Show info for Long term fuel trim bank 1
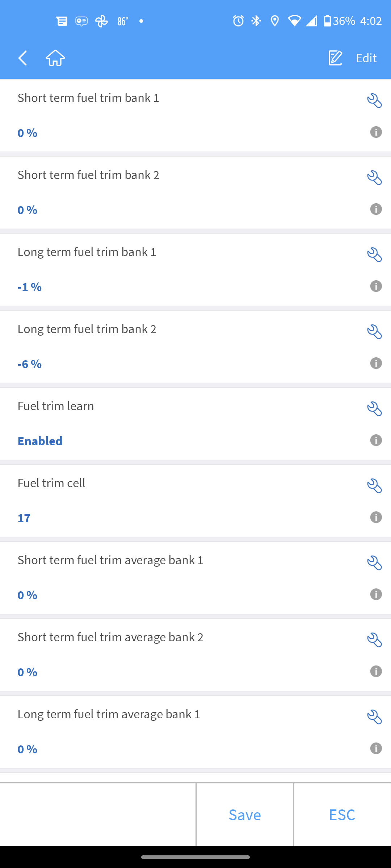The width and height of the screenshot is (391, 868). [x=376, y=286]
